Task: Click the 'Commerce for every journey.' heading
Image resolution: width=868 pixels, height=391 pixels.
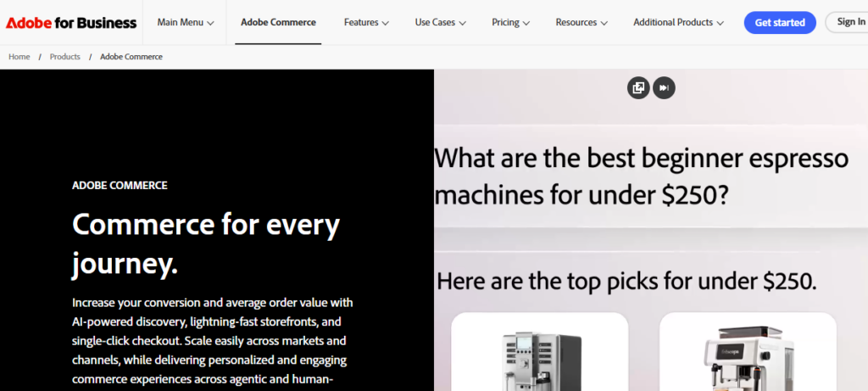Action: (x=206, y=243)
